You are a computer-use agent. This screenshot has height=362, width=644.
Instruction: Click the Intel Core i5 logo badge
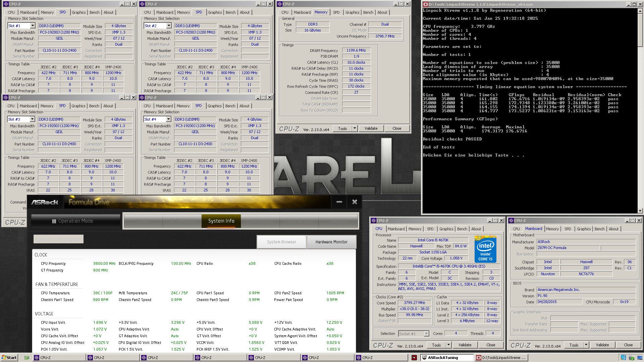[485, 249]
